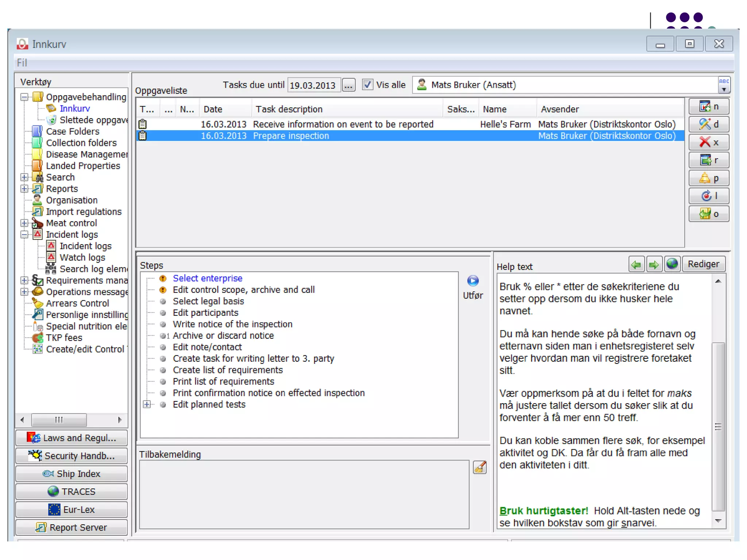747x560 pixels.
Task: Click the warning triangle 'p' toolbar button
Action: tap(708, 178)
